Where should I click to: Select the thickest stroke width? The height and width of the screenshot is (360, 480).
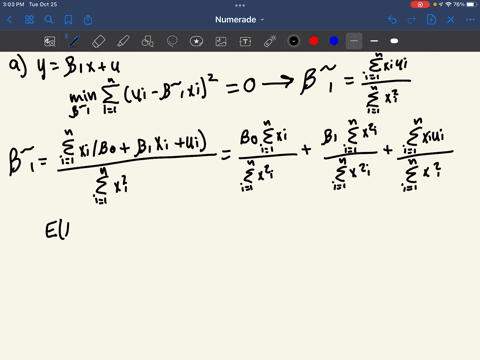coord(394,41)
